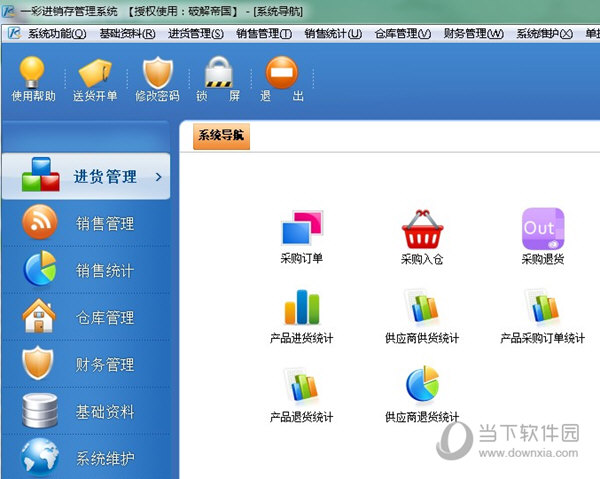Image resolution: width=600 pixels, height=479 pixels.
Task: Click the 锁屏 padlock icon
Action: [x=218, y=72]
